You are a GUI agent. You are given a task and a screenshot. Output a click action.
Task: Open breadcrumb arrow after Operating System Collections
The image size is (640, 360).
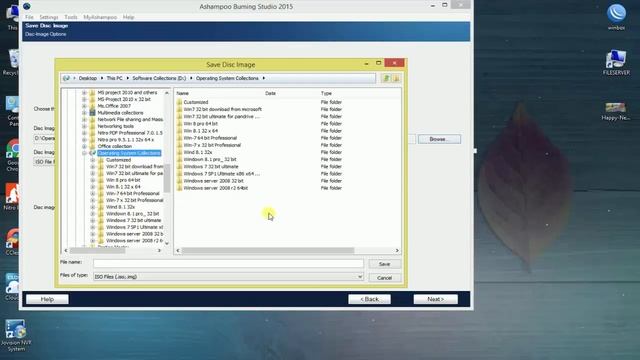pyautogui.click(x=264, y=78)
